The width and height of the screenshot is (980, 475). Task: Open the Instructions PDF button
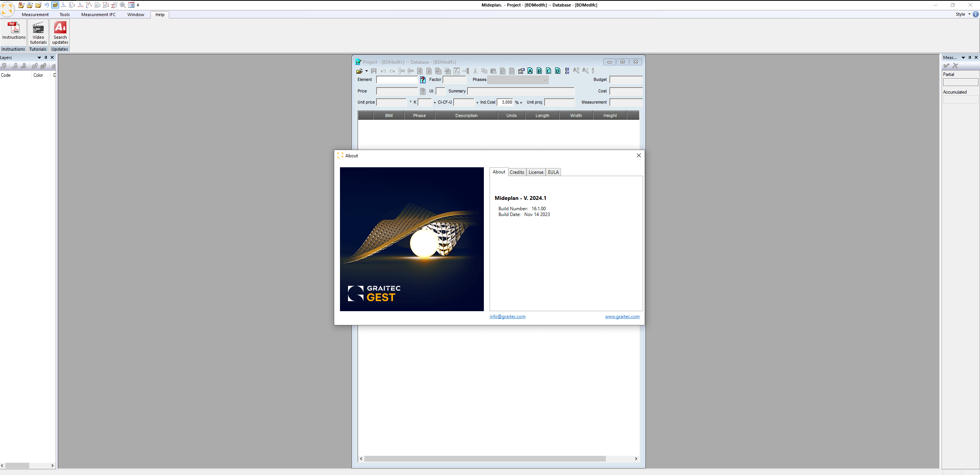tap(14, 30)
